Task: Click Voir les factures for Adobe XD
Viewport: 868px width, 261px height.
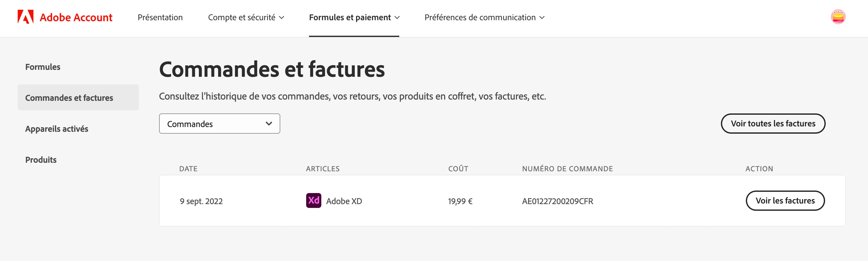Action: point(785,201)
